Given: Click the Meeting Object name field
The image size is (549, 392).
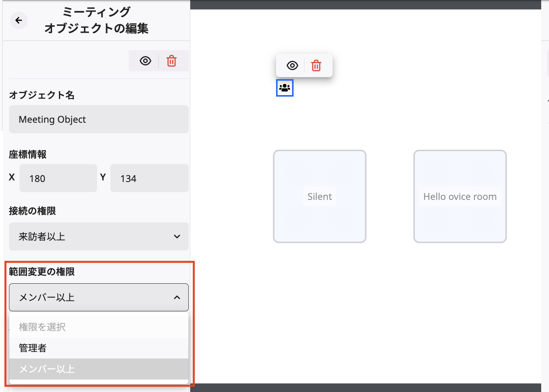Looking at the screenshot, I should [99, 119].
